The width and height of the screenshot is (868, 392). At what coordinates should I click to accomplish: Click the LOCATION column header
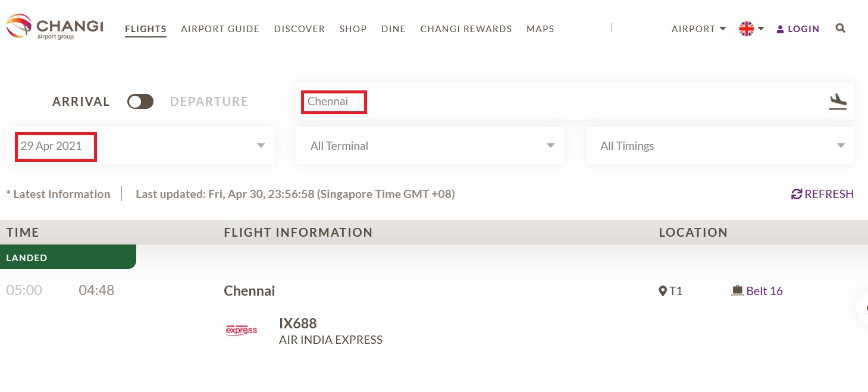[x=693, y=233]
